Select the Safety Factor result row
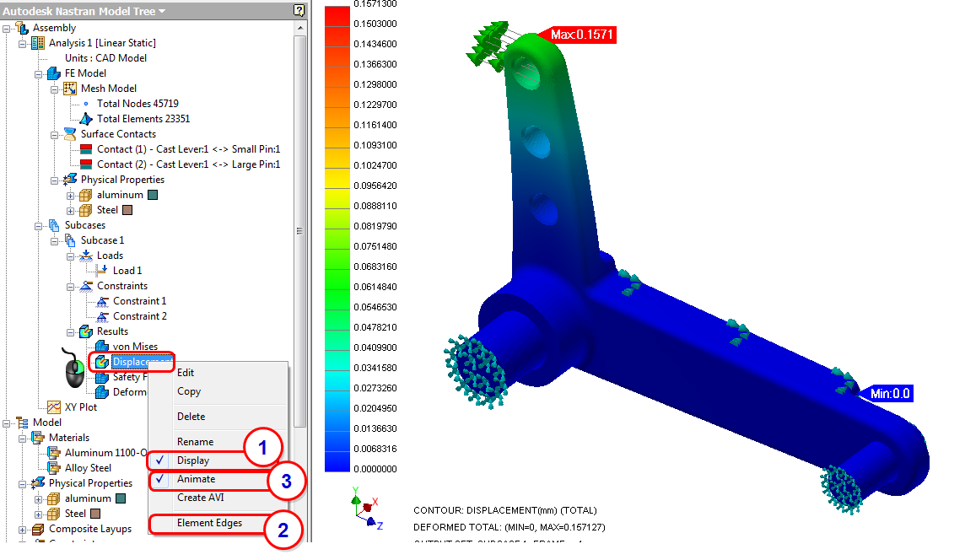Screen dimensions: 965x560 [x=129, y=377]
